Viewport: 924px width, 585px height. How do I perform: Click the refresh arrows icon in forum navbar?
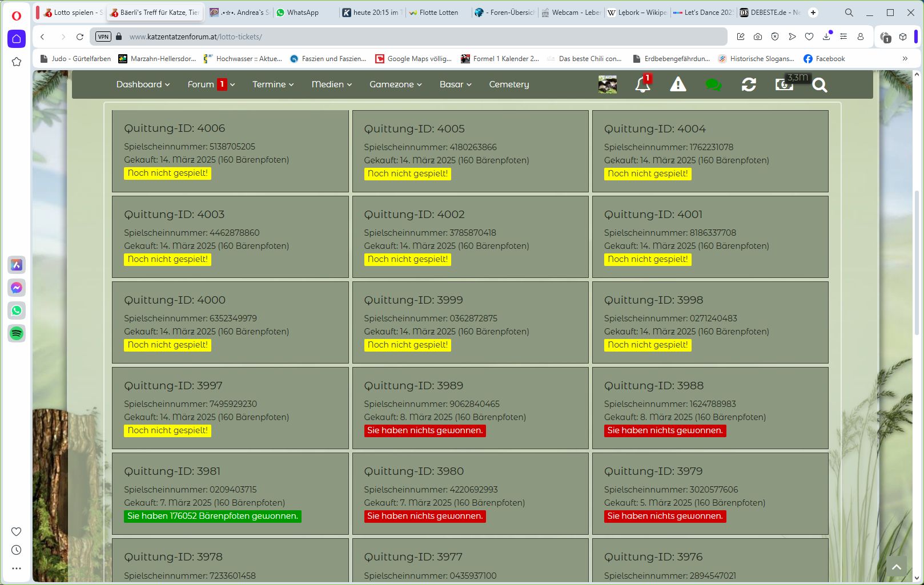tap(749, 85)
